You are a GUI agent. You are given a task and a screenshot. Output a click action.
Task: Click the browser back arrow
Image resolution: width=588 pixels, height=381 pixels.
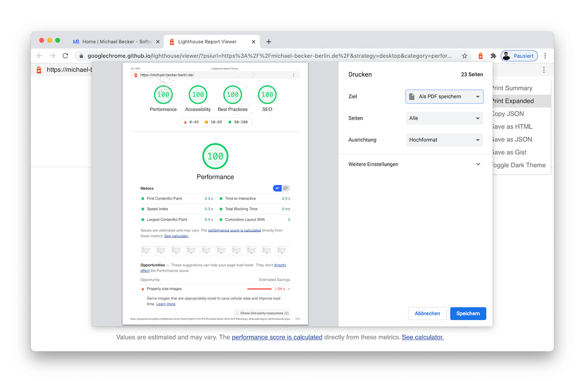pos(40,56)
